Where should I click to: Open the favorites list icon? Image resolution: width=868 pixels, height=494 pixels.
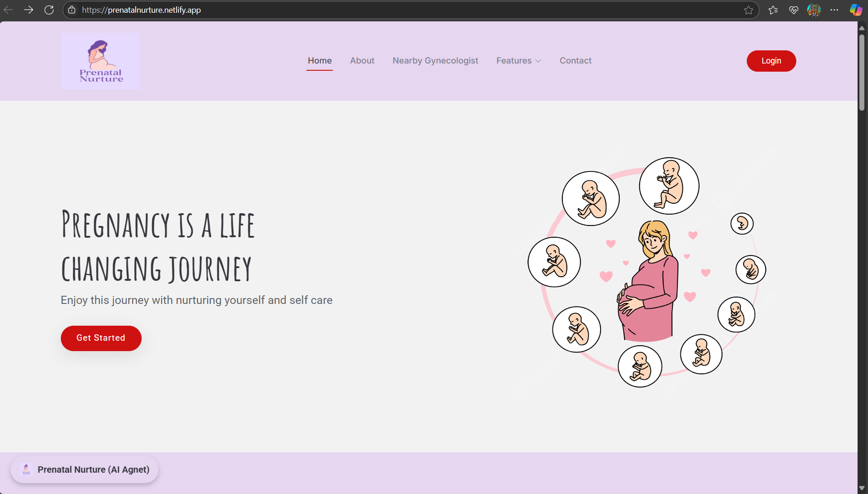(x=773, y=10)
